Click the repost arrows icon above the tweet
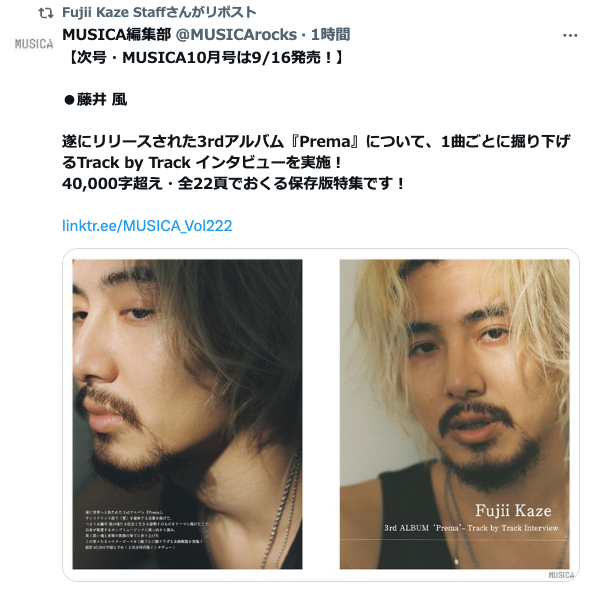 point(46,13)
